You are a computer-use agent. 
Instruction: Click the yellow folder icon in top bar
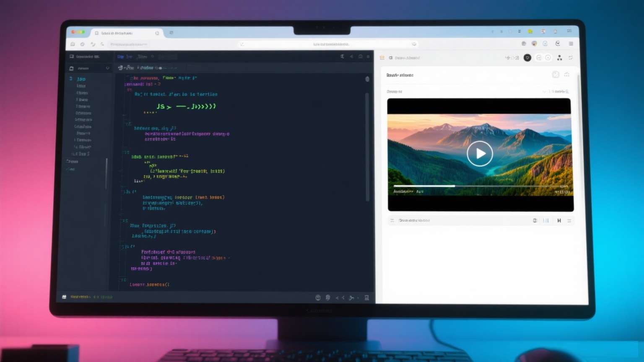coord(530,31)
